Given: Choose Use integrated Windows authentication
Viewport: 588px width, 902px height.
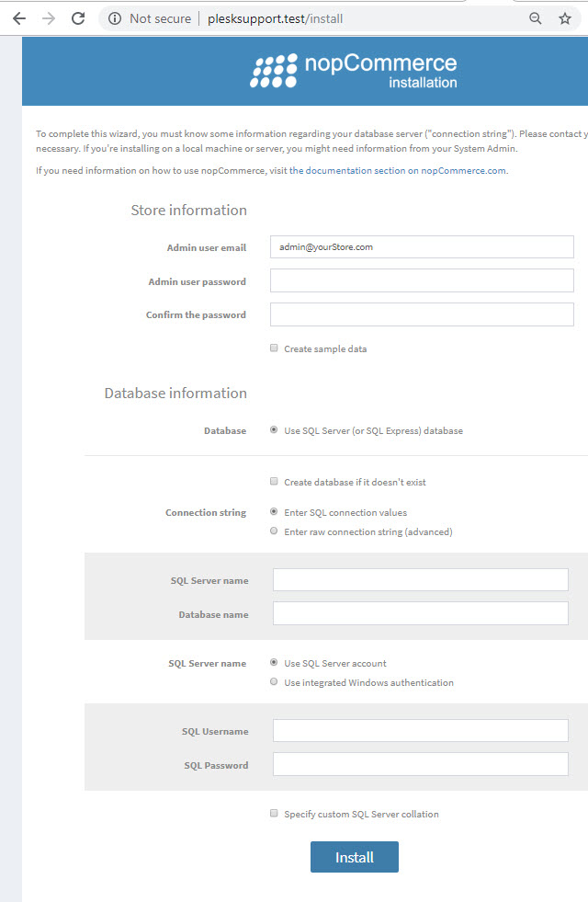Looking at the screenshot, I should coord(274,681).
